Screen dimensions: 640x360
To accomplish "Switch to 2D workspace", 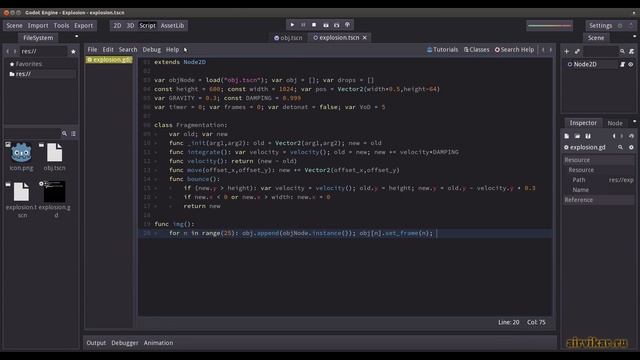I will click(117, 25).
